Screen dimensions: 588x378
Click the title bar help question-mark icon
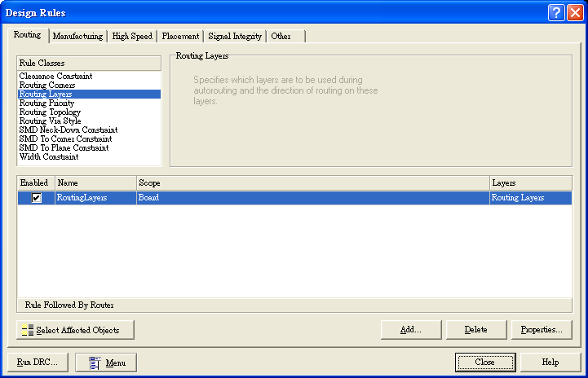pyautogui.click(x=556, y=12)
